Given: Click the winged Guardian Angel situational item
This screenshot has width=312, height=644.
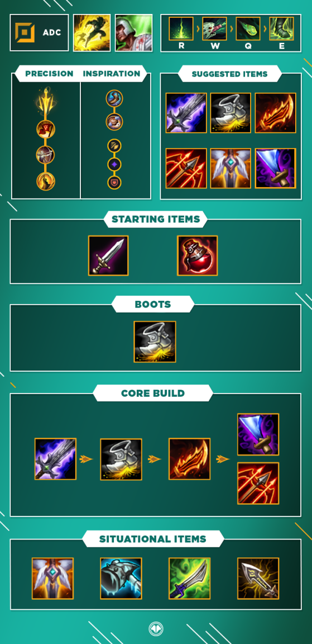Looking at the screenshot, I should point(53,578).
